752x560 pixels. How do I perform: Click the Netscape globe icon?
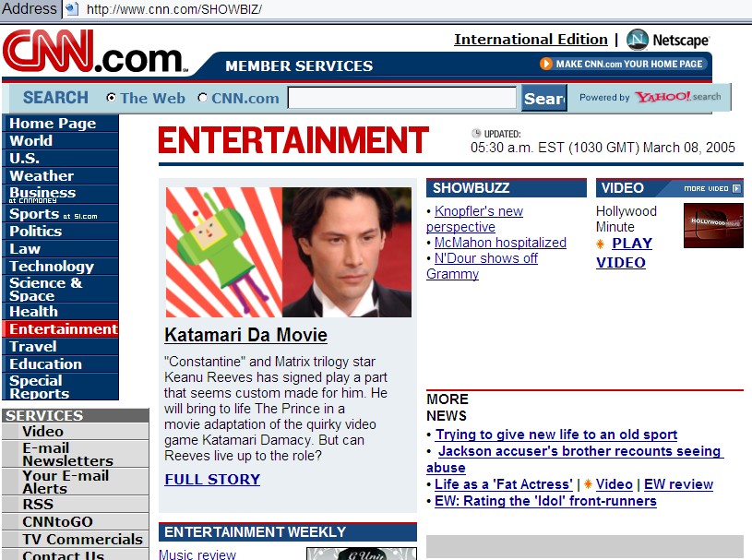click(x=638, y=40)
